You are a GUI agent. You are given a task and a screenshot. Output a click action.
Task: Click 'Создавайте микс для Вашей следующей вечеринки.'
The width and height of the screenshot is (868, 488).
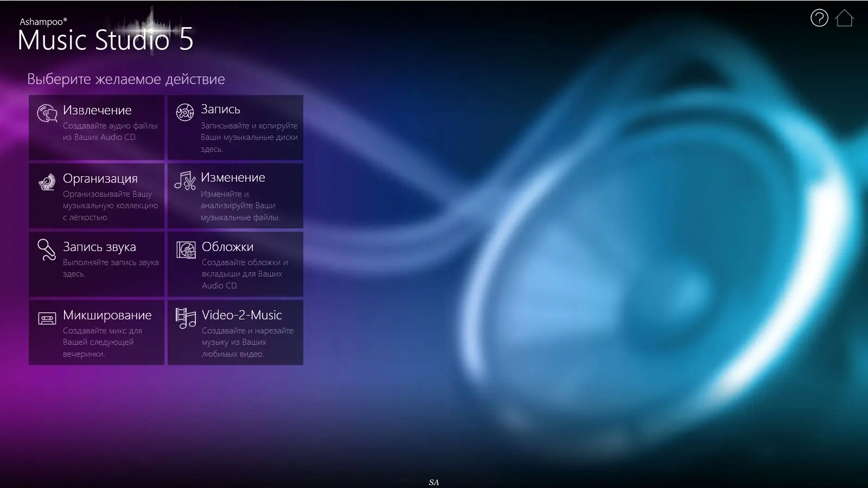point(102,342)
